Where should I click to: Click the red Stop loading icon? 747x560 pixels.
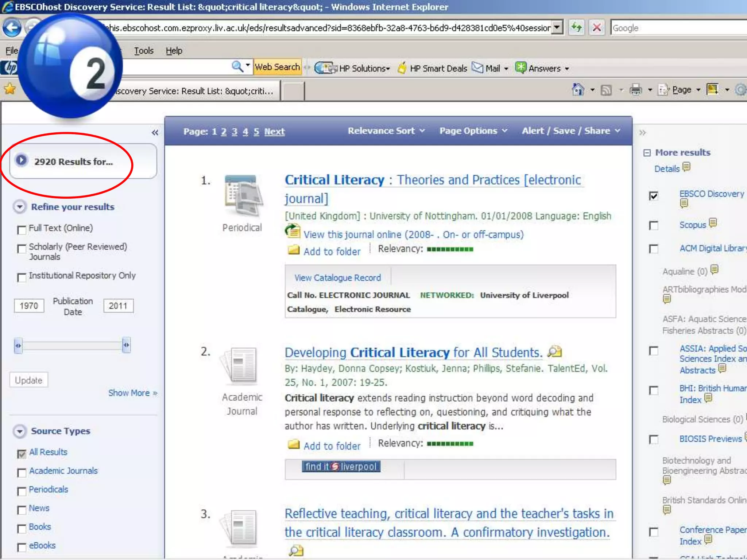597,28
